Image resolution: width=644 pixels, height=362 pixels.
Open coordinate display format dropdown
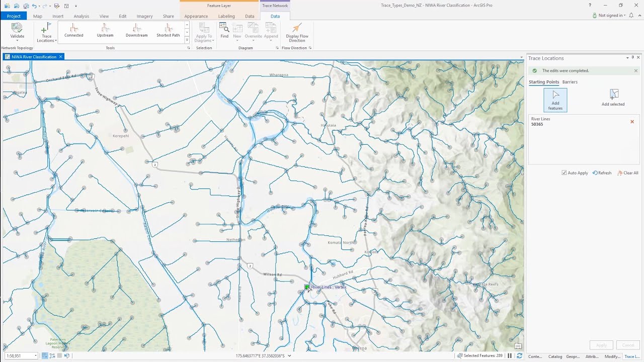(x=289, y=356)
